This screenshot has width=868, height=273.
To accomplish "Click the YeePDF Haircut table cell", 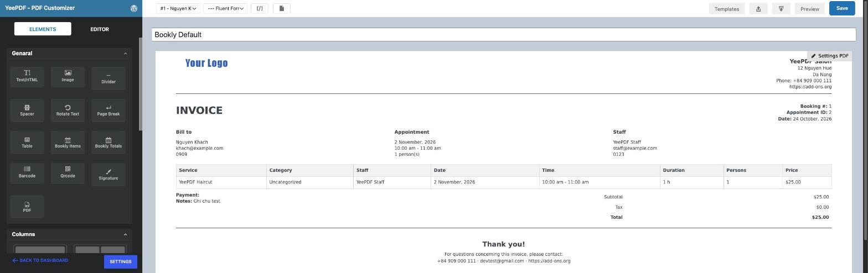I will coord(221,182).
